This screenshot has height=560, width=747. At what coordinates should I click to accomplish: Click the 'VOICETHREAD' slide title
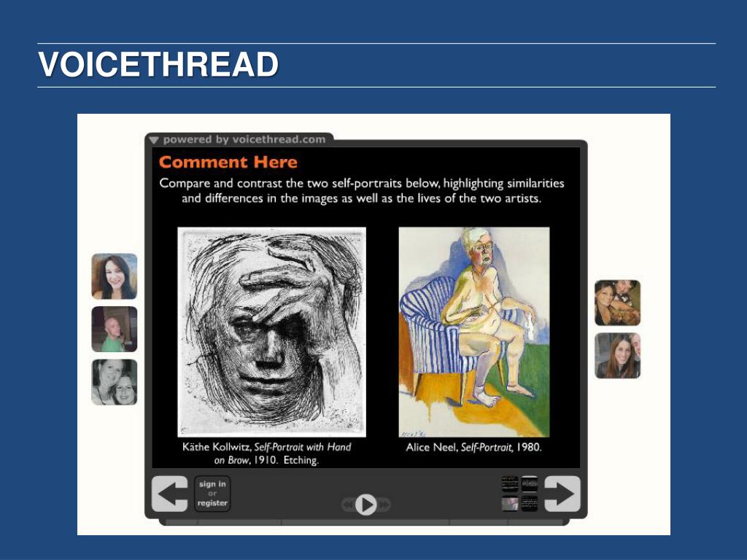[x=158, y=64]
